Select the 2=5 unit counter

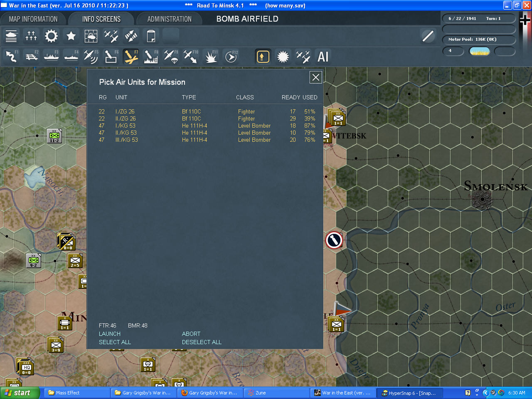coord(75,261)
